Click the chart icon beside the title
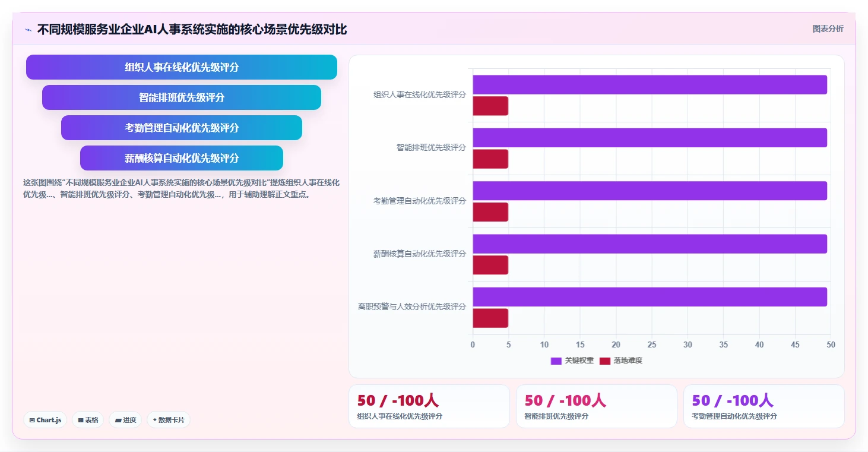The image size is (868, 452). click(x=28, y=30)
